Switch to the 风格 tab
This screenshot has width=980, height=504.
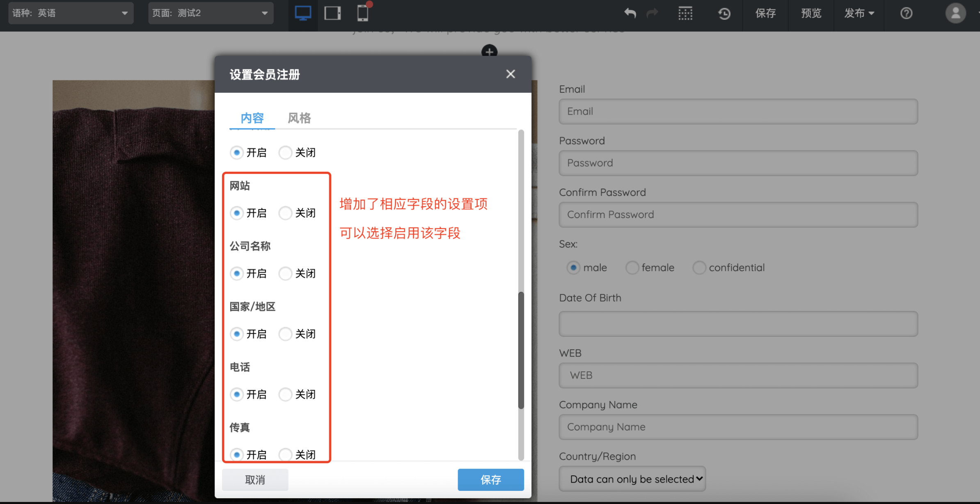click(x=299, y=118)
